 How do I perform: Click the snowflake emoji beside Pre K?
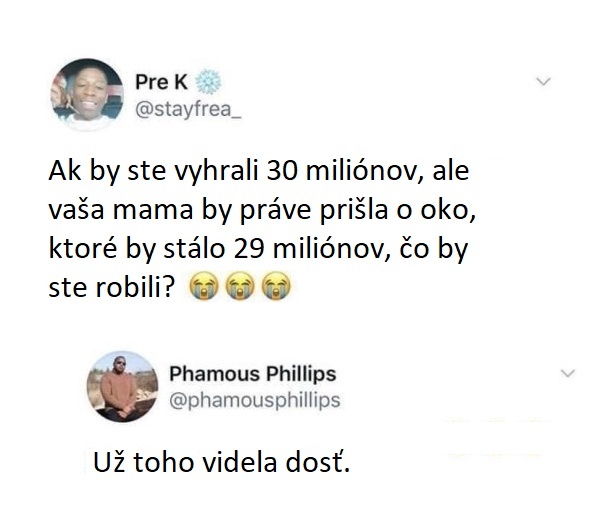[208, 82]
